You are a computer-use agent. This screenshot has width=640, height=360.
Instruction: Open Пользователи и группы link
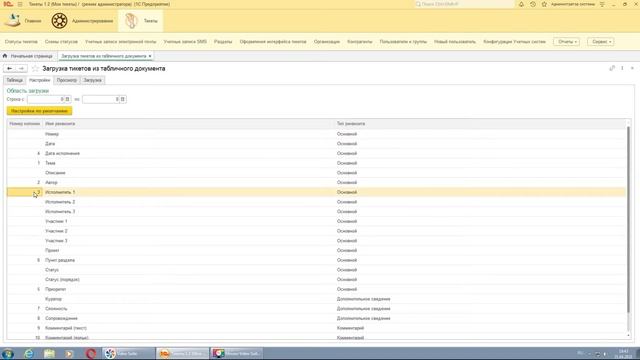click(x=403, y=42)
